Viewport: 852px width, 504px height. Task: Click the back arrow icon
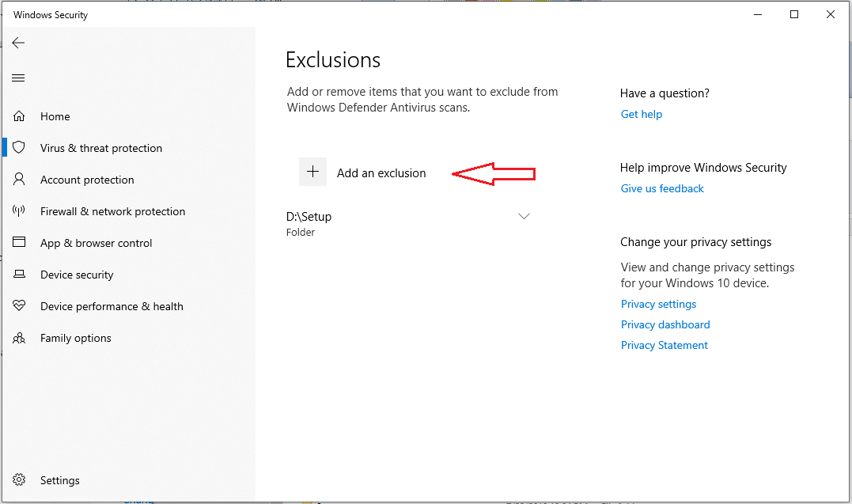point(18,43)
